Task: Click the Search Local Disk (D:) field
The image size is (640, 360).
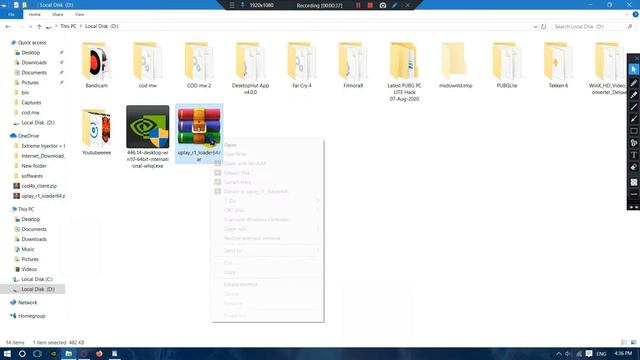Action: pyautogui.click(x=592, y=27)
